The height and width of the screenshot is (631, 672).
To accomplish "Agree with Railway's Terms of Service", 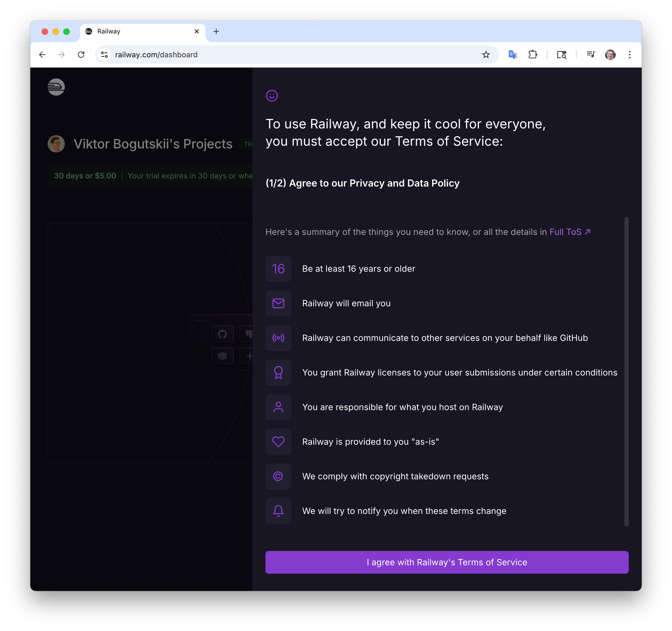I will 447,562.
